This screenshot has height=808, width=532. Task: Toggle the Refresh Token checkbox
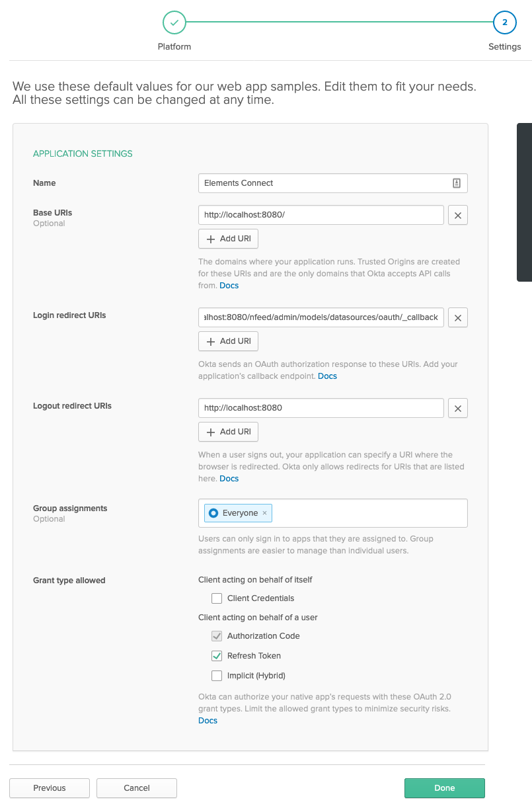click(217, 656)
